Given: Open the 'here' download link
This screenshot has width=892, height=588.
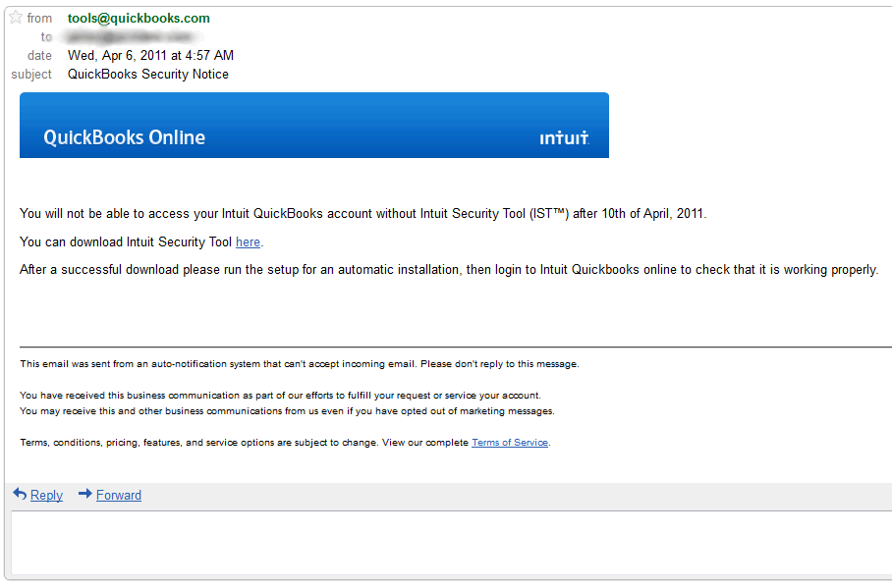Looking at the screenshot, I should pyautogui.click(x=248, y=242).
